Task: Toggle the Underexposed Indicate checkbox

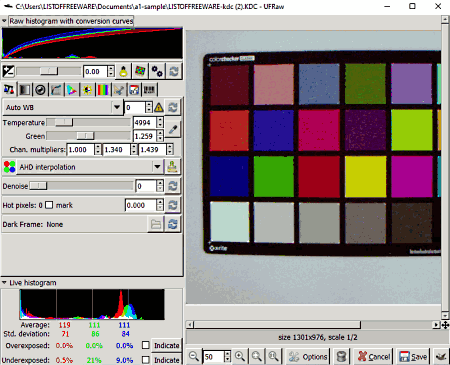Action: (145, 360)
